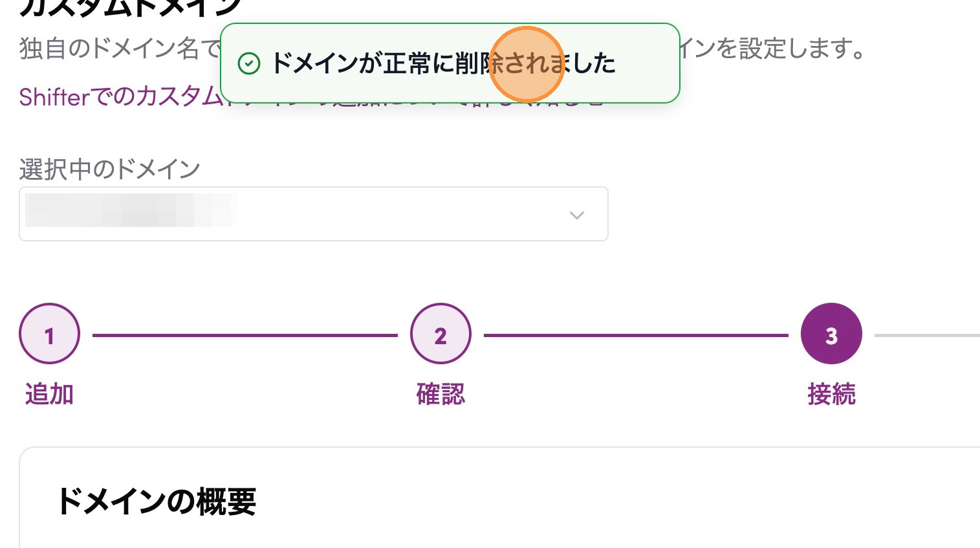Click the 追加 step label
Image resolution: width=980 pixels, height=548 pixels.
50,393
